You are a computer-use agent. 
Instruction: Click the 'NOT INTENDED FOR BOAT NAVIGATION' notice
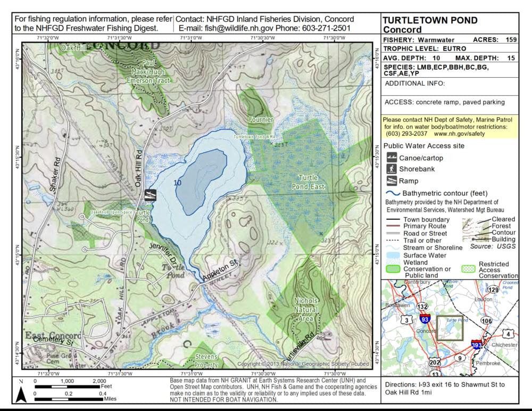[223, 399]
